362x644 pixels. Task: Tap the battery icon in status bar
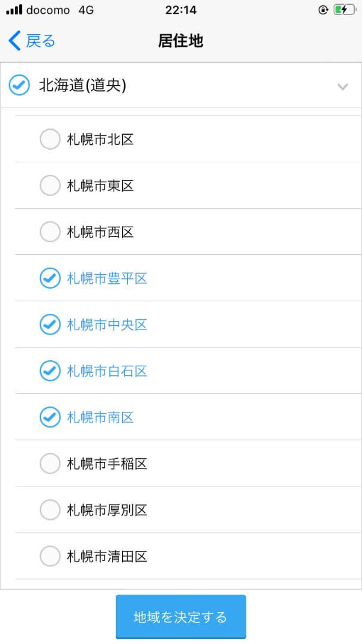(x=344, y=10)
